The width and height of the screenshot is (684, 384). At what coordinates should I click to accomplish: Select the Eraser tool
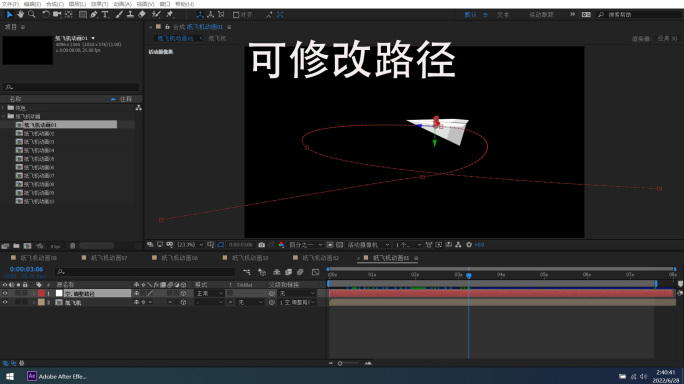tap(142, 14)
